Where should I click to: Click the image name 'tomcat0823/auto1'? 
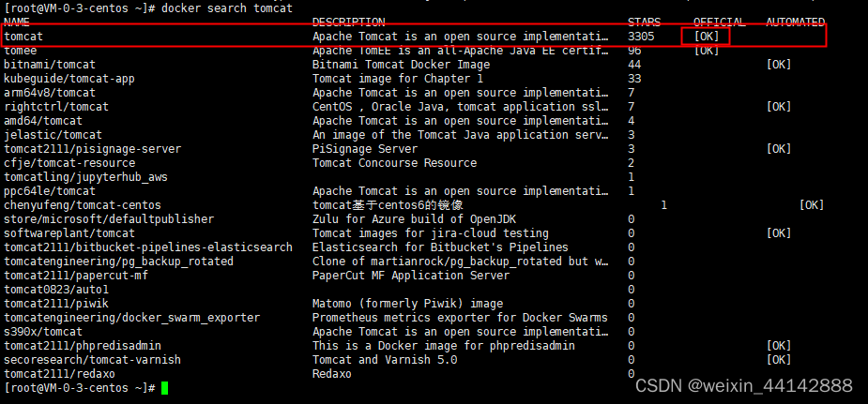click(x=56, y=290)
